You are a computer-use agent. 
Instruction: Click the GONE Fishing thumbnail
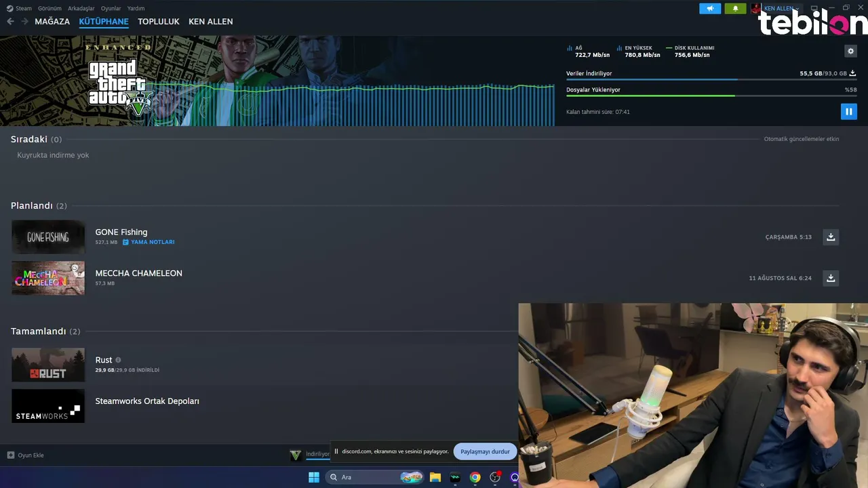[48, 237]
